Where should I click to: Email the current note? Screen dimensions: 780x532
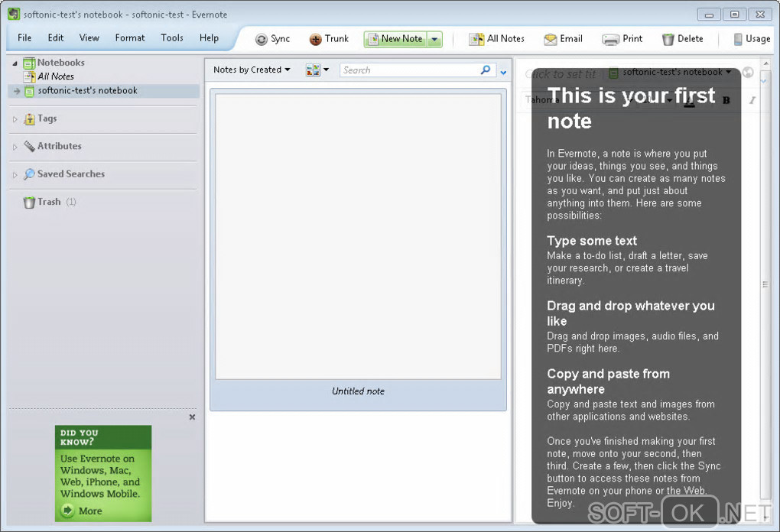pyautogui.click(x=563, y=39)
